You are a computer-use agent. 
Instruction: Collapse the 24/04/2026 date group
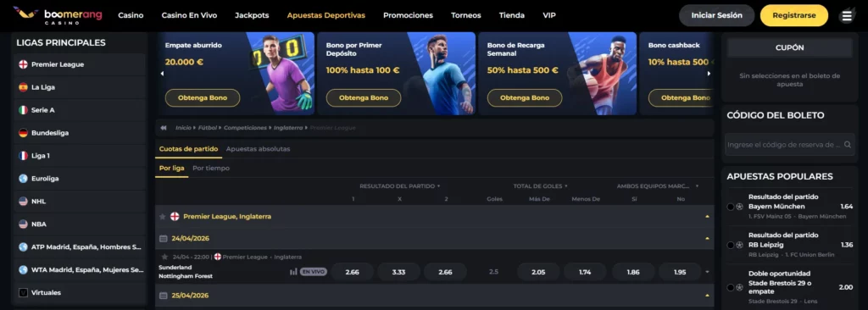[x=707, y=238]
